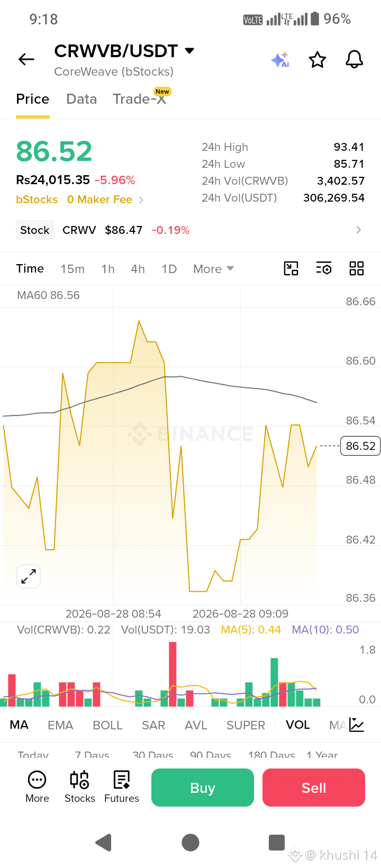
Task: Open chart indicator settings icon
Action: click(324, 268)
